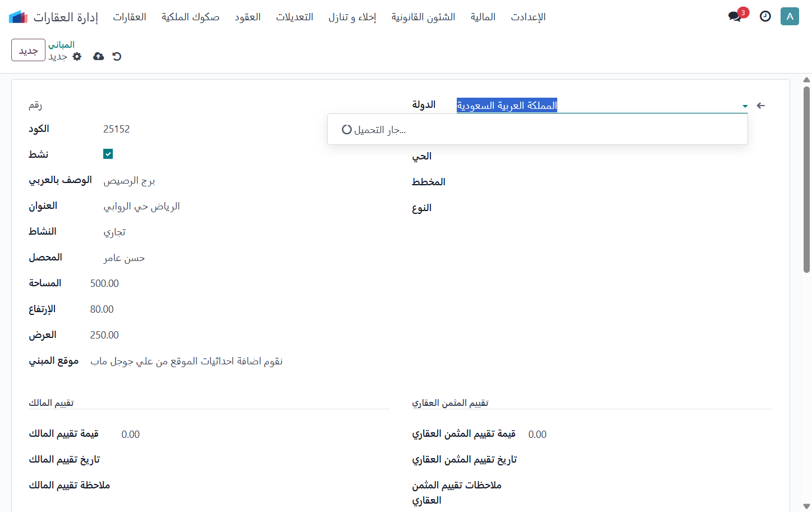Discard changes with undo icon
Image resolution: width=812 pixels, height=512 pixels.
point(117,56)
